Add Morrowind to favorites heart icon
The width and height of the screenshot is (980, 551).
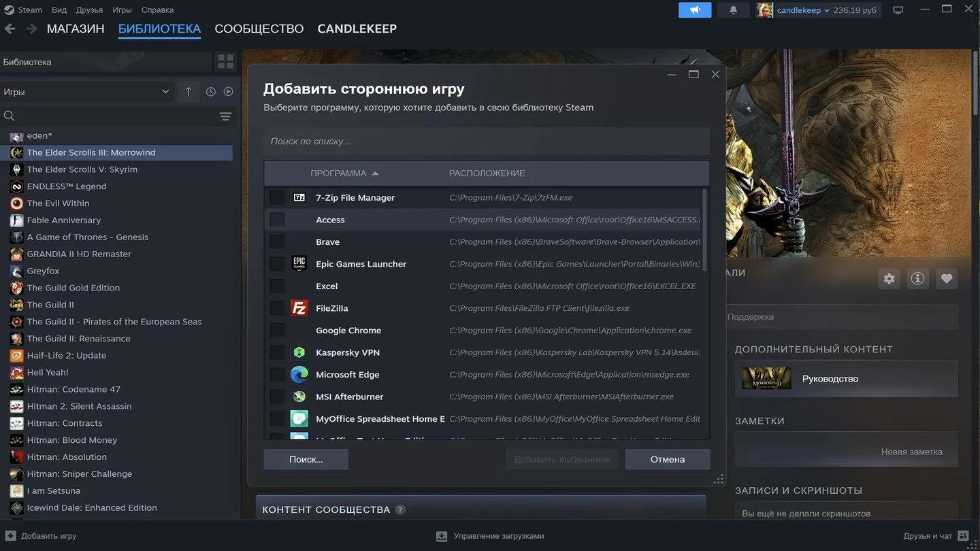(x=946, y=278)
